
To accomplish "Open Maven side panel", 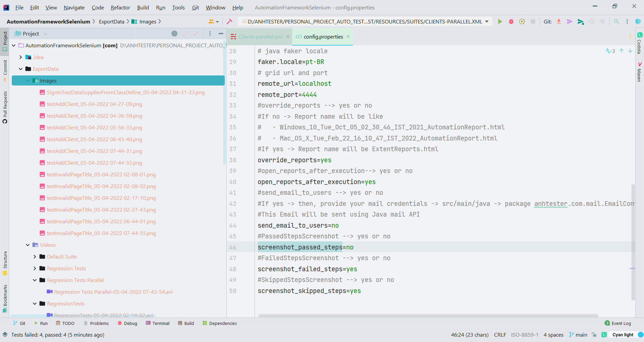I will coord(640,71).
